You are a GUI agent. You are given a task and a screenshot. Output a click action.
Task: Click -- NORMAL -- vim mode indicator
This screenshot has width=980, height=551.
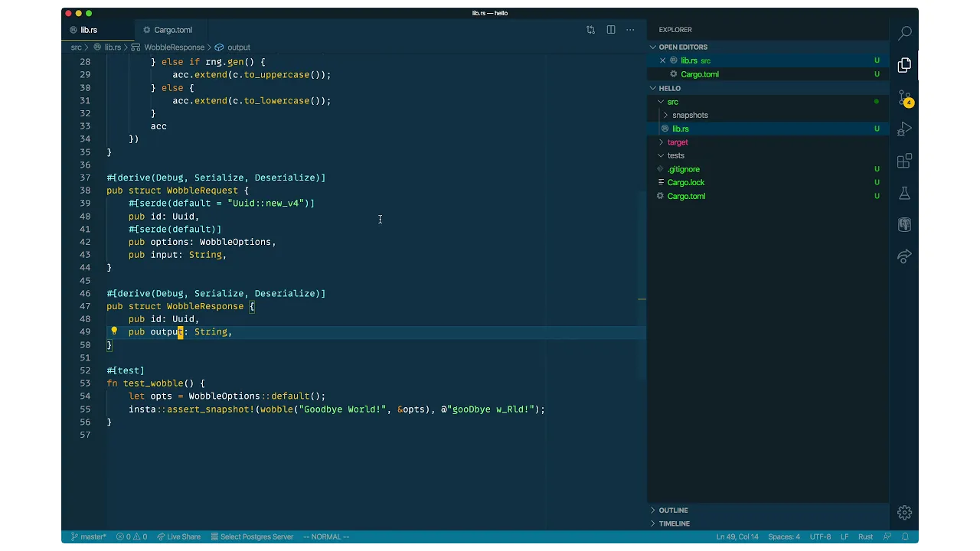(x=326, y=536)
